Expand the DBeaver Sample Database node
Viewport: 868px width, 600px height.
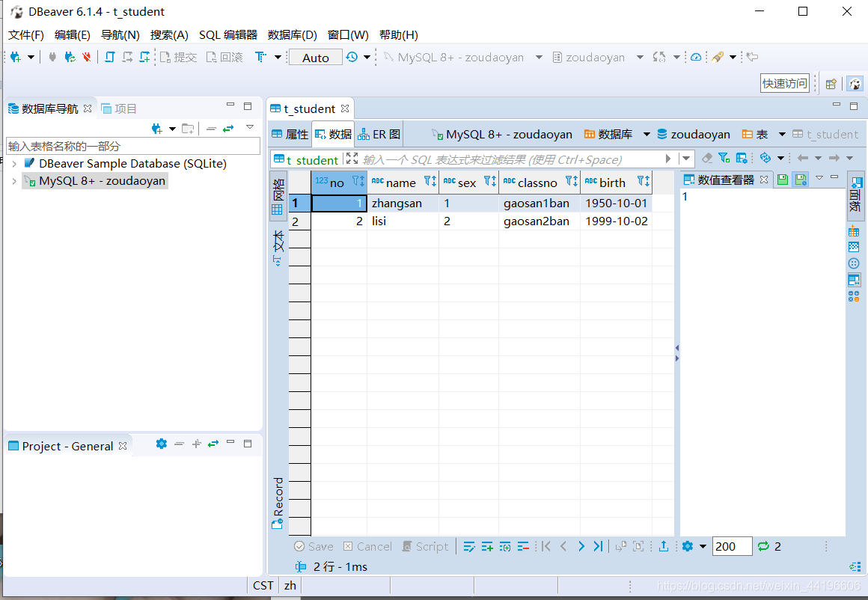pyautogui.click(x=14, y=164)
